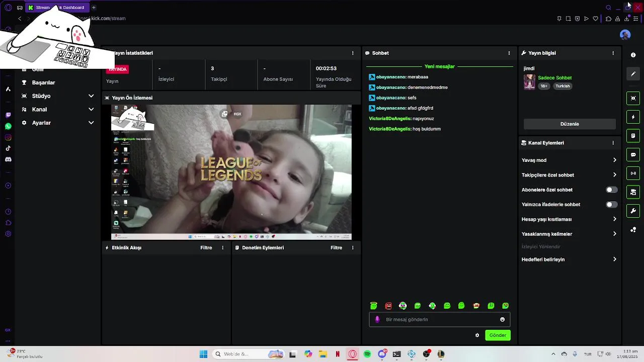Select Başarılar in the left menu
The image size is (644, 362).
click(x=43, y=82)
